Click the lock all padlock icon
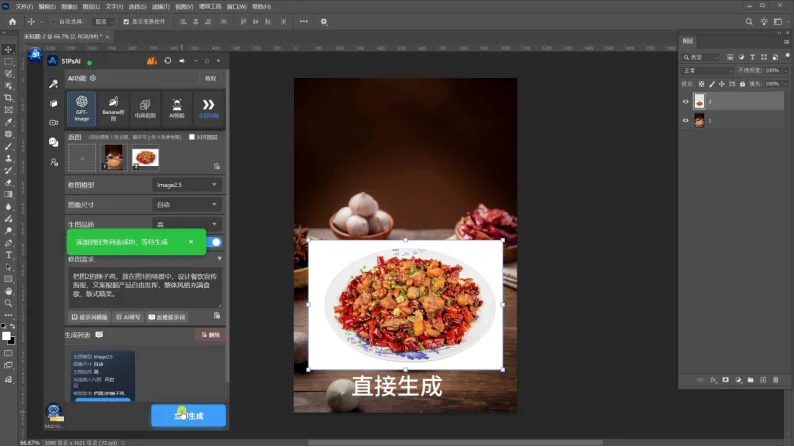 (x=742, y=84)
